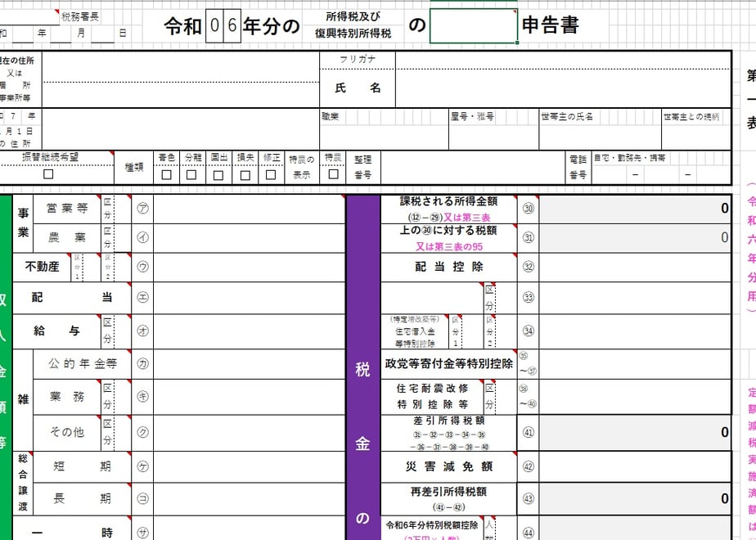This screenshot has width=756, height=540.
Task: Click the 短期 ㋘ amount cell
Action: (249, 466)
